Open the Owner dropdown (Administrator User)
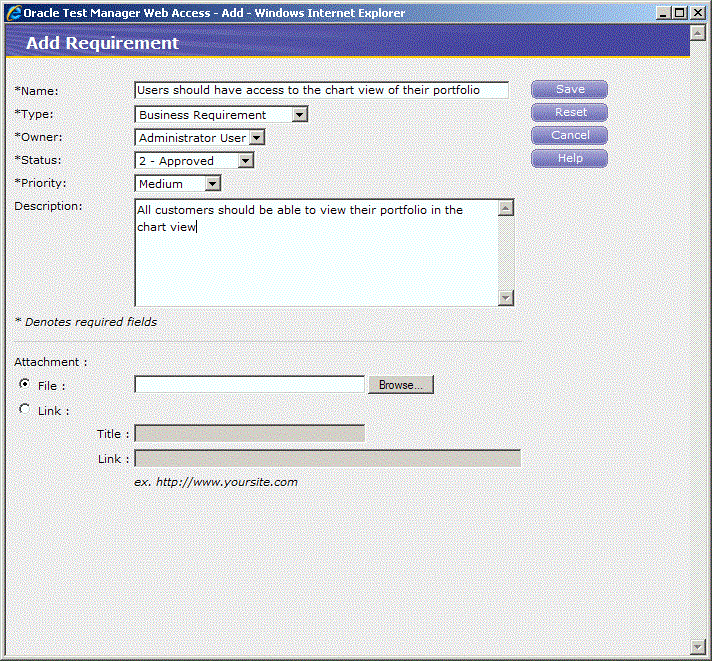Viewport: 712px width, 661px height. click(200, 138)
